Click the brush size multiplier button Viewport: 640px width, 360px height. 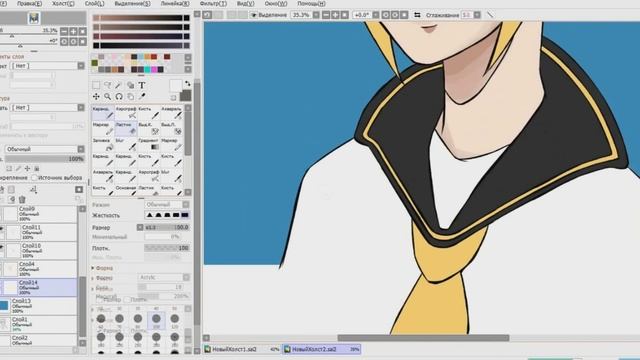140,227
